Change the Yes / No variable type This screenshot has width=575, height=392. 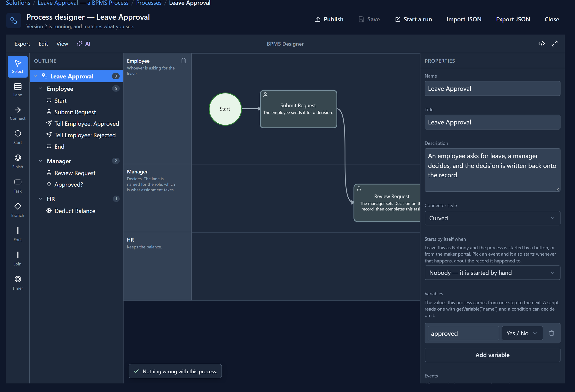click(x=522, y=333)
